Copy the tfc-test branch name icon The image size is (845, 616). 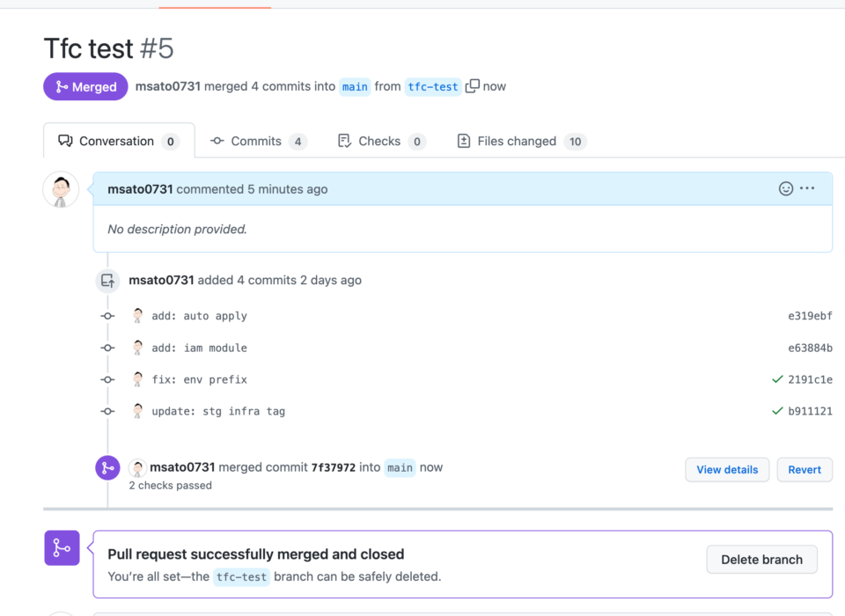[x=472, y=86]
